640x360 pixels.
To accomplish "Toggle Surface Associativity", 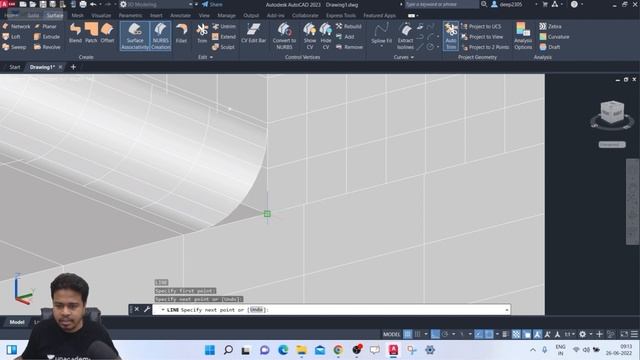I will [135, 36].
